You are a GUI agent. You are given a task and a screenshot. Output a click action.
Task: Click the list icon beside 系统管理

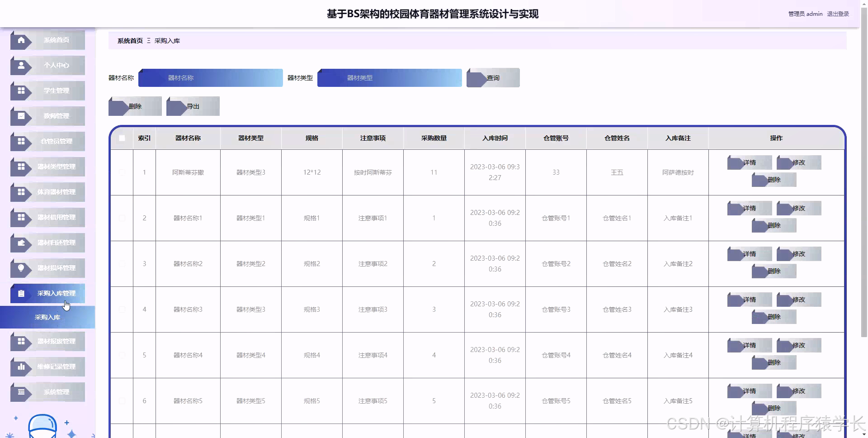click(21, 392)
